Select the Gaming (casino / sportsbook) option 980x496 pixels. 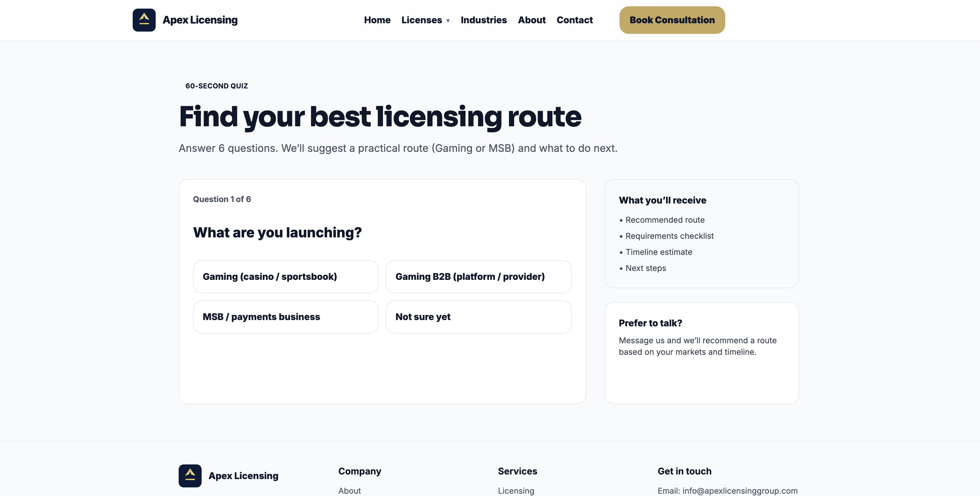tap(286, 277)
